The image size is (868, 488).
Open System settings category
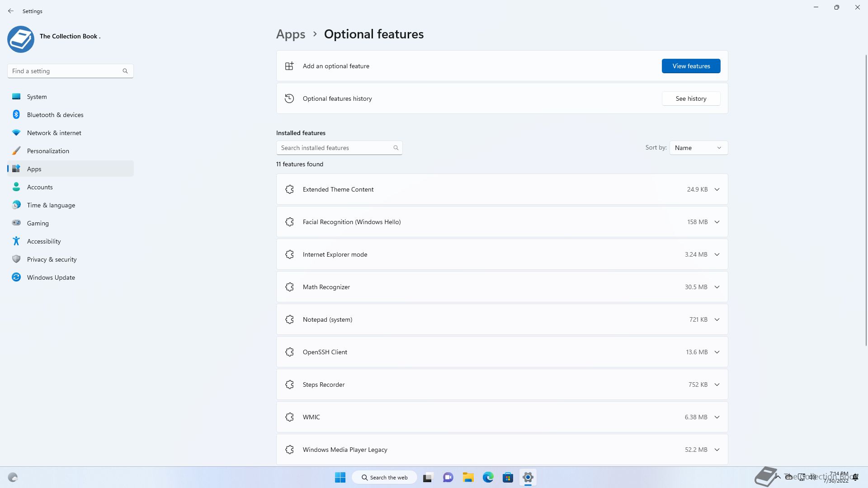click(71, 97)
